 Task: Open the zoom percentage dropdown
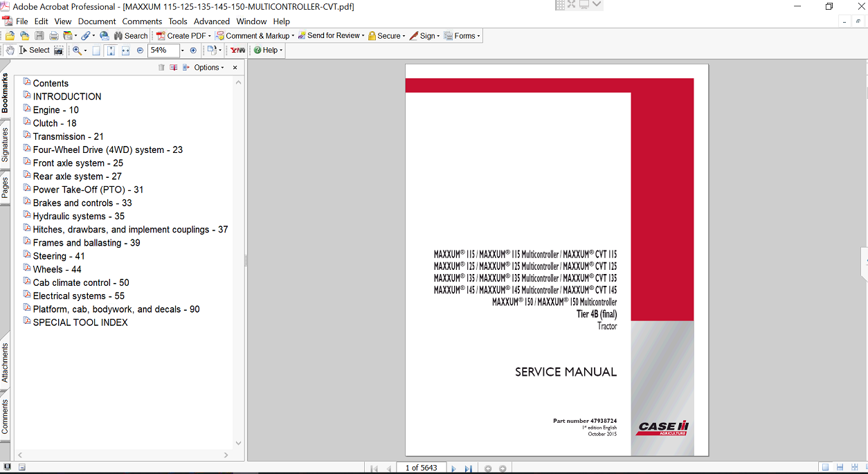[x=183, y=51]
